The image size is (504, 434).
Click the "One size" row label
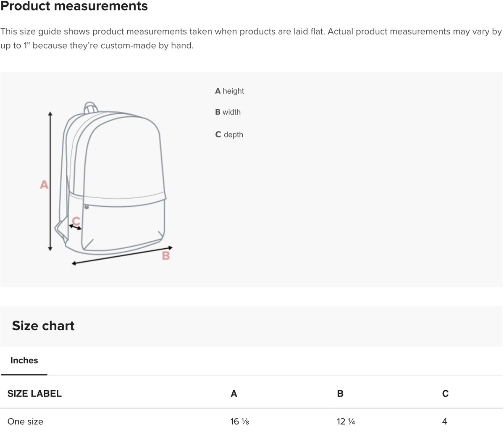(x=25, y=421)
